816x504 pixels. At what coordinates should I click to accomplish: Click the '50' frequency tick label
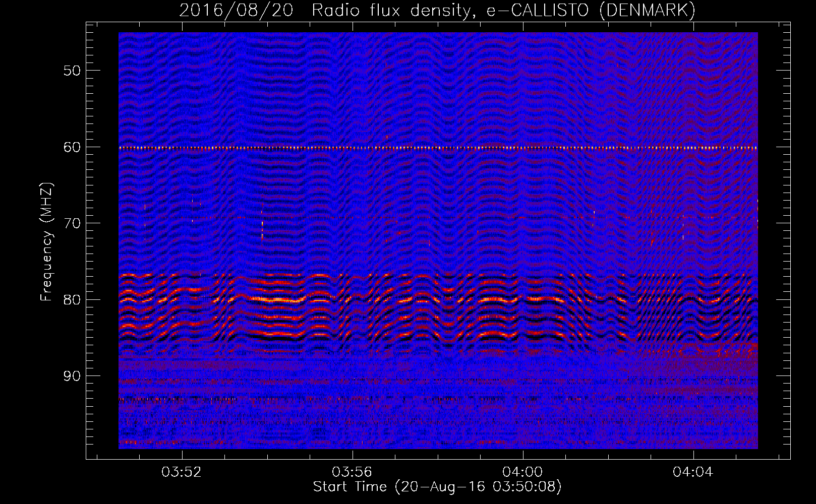[x=72, y=70]
